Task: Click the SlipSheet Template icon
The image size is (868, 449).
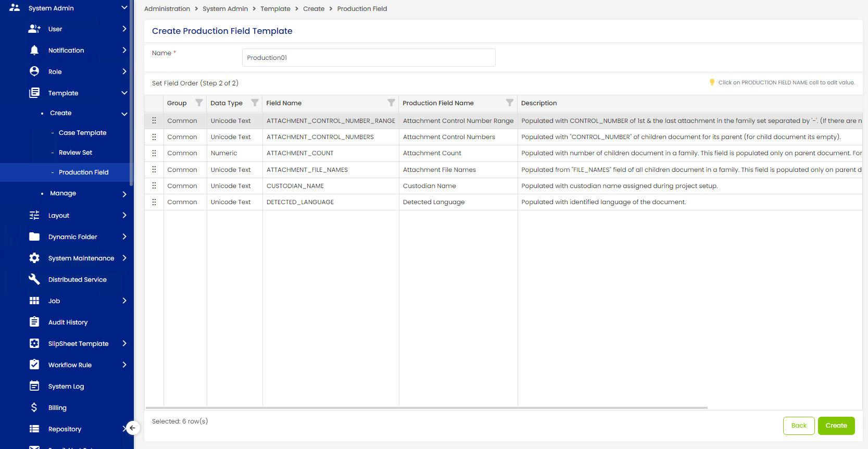Action: tap(34, 343)
